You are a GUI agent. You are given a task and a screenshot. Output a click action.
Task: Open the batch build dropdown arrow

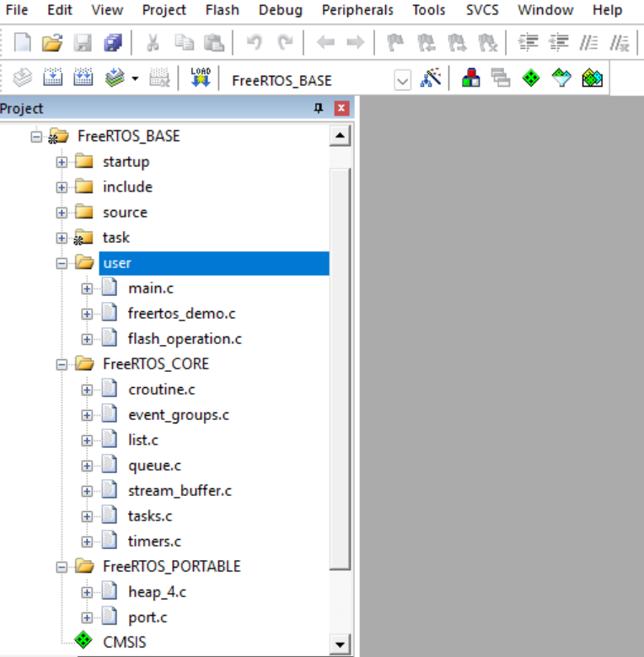click(x=135, y=78)
